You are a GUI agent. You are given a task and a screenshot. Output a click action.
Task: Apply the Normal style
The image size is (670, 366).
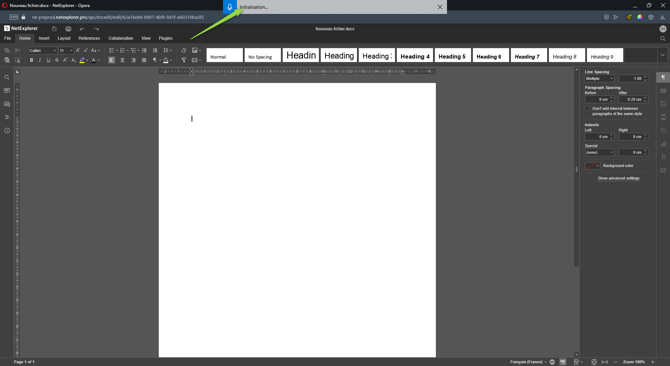tap(225, 55)
